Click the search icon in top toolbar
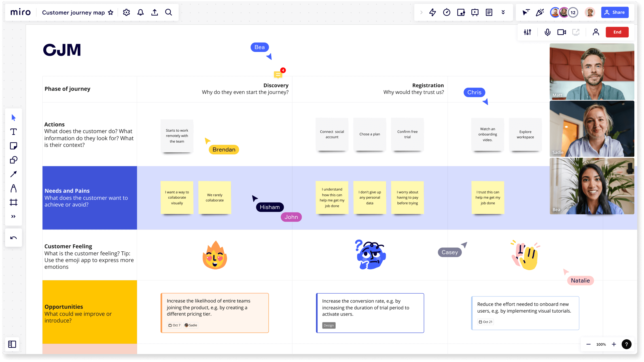The image size is (644, 362). tap(169, 12)
